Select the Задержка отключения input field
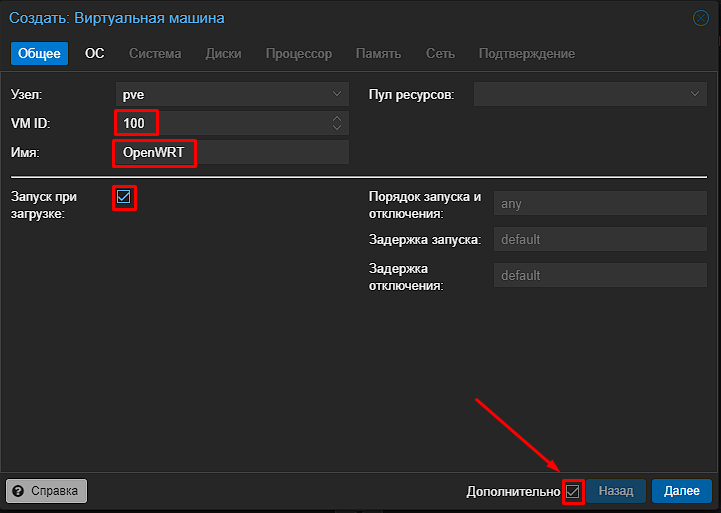The width and height of the screenshot is (721, 513). [600, 275]
